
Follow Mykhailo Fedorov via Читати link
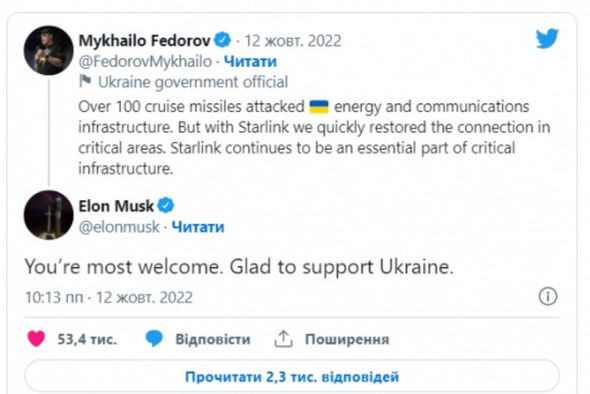click(250, 61)
